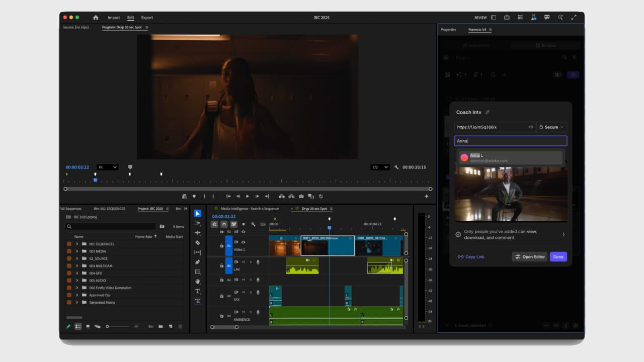
Task: Click the Export Frame camera icon under the Program monitor
Action: [301, 197]
